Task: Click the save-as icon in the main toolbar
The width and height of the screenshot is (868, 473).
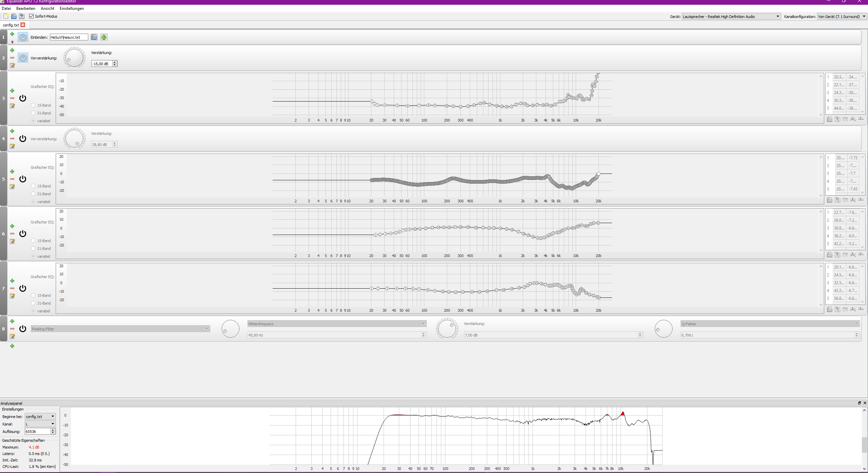Action: click(x=22, y=16)
